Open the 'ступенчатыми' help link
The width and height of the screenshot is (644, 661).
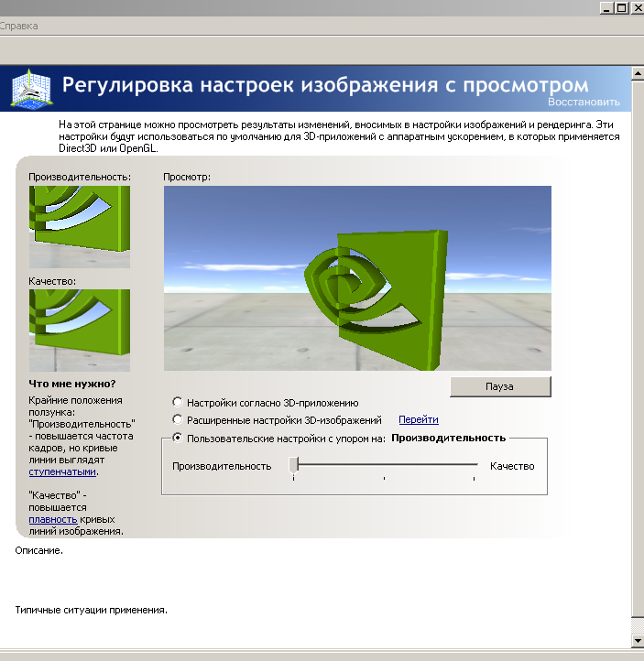(x=61, y=472)
